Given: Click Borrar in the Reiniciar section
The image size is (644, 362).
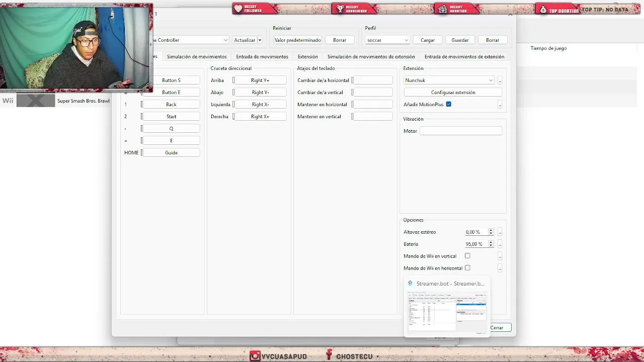Looking at the screenshot, I should point(340,40).
